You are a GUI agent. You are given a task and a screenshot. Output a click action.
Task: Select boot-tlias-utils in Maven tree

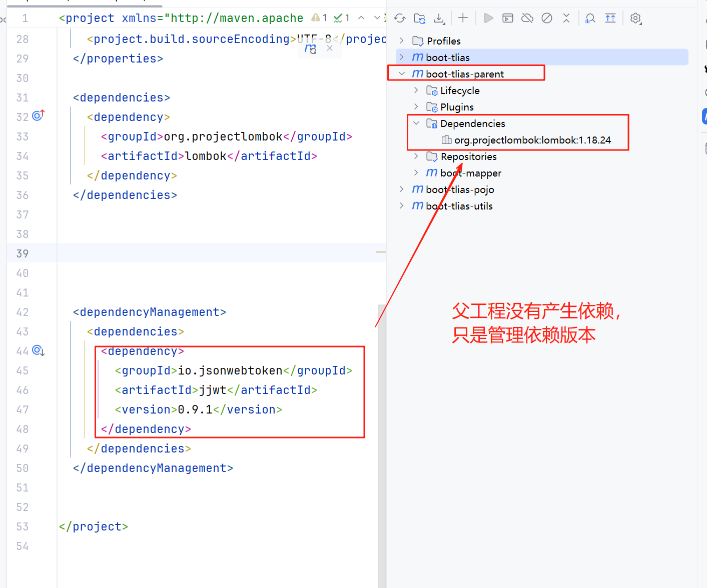542,205
